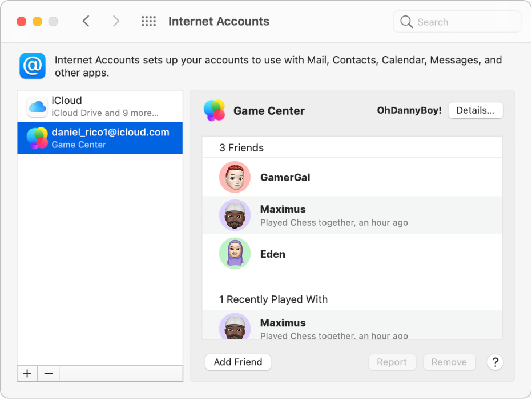
Task: Select the daniel_rico1@icloud.com account
Action: coord(100,138)
